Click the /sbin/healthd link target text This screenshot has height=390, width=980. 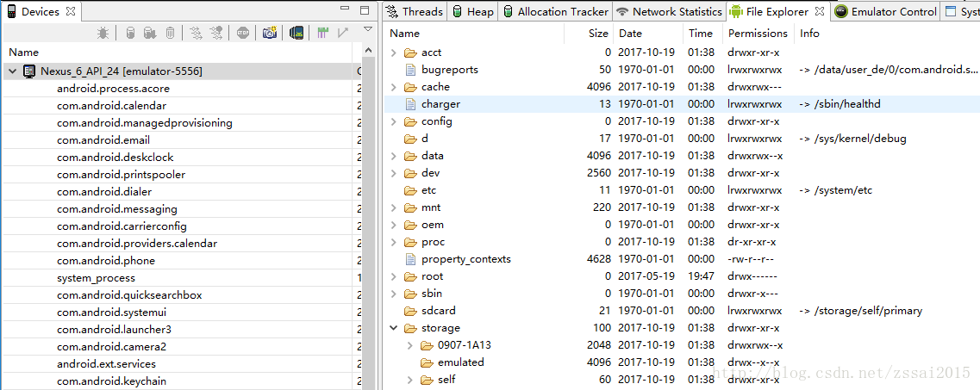pos(847,104)
